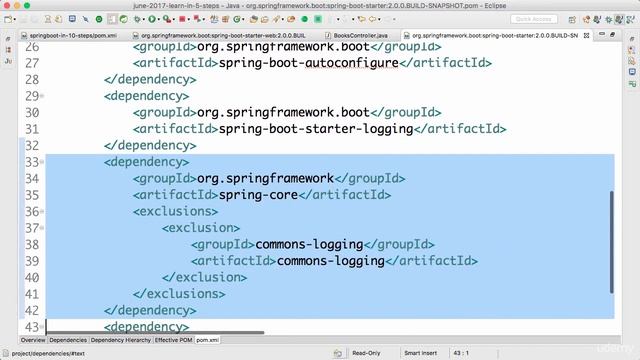This screenshot has width=640, height=360.
Task: Close the spring-boot-starter 2.0.0.BUILD-SN editor tab
Action: pos(587,36)
